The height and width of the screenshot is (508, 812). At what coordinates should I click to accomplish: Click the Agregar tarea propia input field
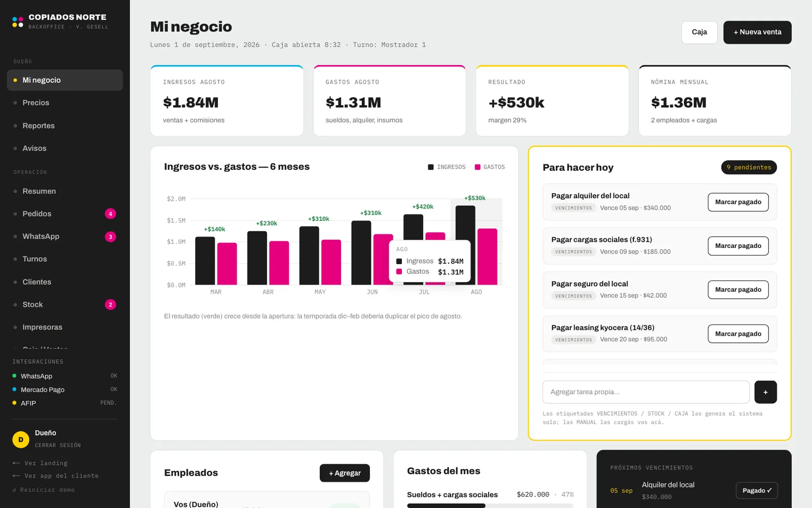click(646, 392)
